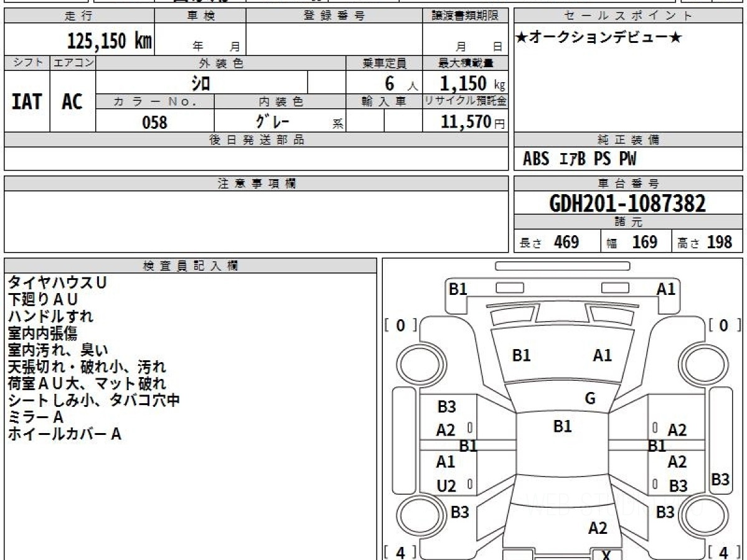Select the note 天張切れ・破れ小、汚れ
747x560 pixels.
click(x=87, y=366)
